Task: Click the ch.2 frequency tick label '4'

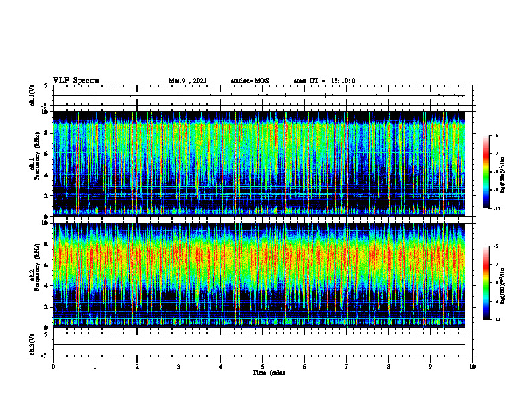Action: [x=46, y=286]
